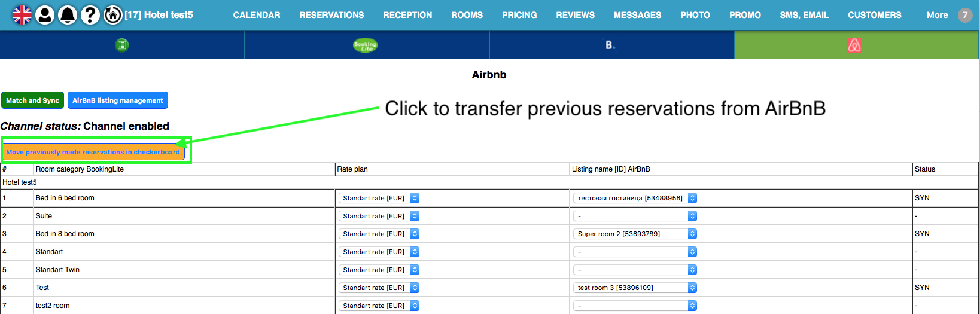Viewport: 980px width, 314px height.
Task: Open the REVIEWS menu
Action: pos(575,15)
